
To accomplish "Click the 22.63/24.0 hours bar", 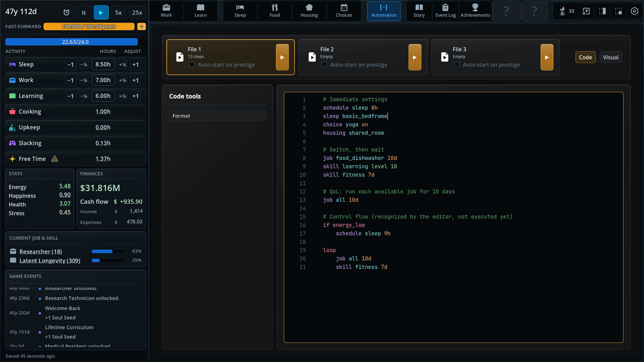I will pyautogui.click(x=75, y=42).
